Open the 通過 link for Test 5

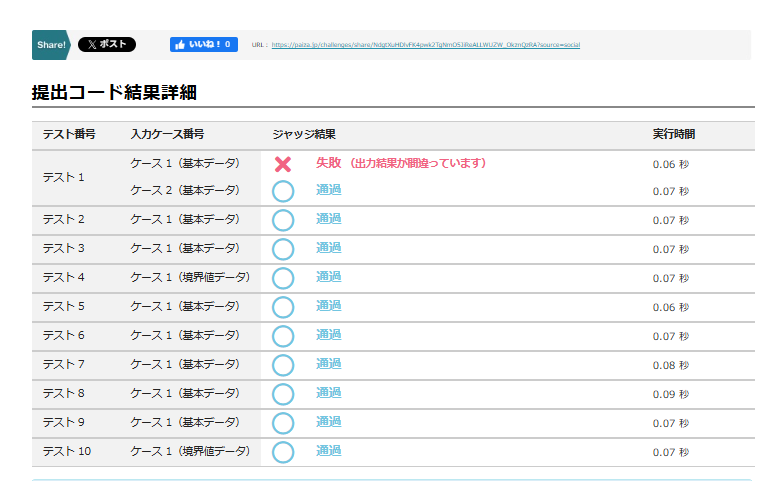click(x=329, y=306)
